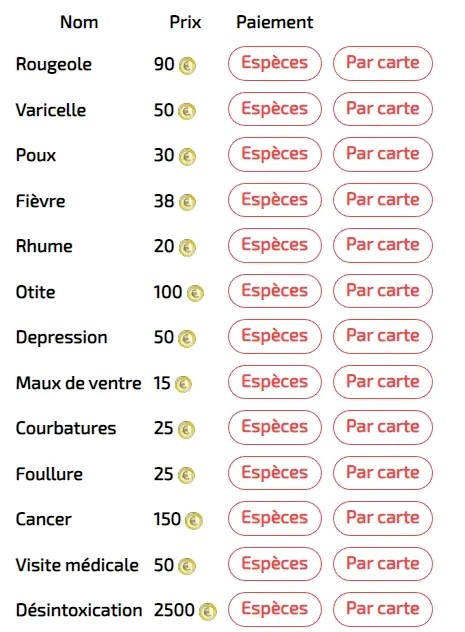The height and width of the screenshot is (632, 465).
Task: Choose Espèces for Depression treatment
Action: coord(275,336)
